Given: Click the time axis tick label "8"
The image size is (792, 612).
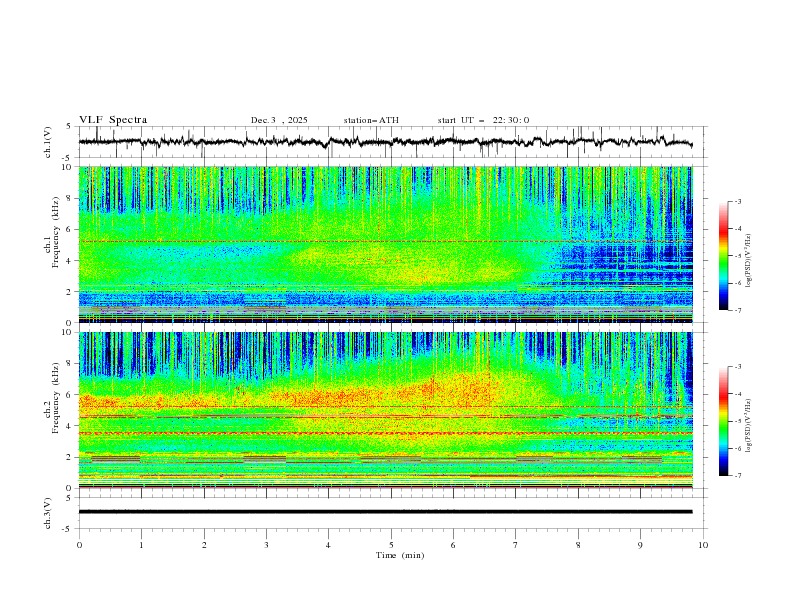Looking at the screenshot, I should (578, 545).
